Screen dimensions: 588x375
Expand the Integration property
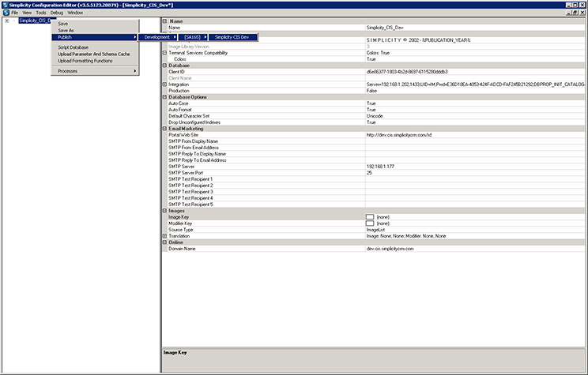click(164, 84)
